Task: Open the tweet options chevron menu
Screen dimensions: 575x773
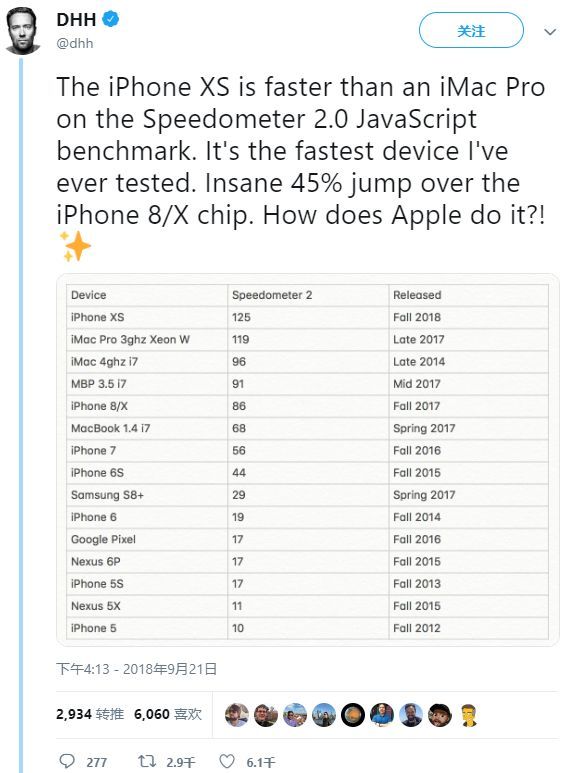Action: tap(550, 32)
